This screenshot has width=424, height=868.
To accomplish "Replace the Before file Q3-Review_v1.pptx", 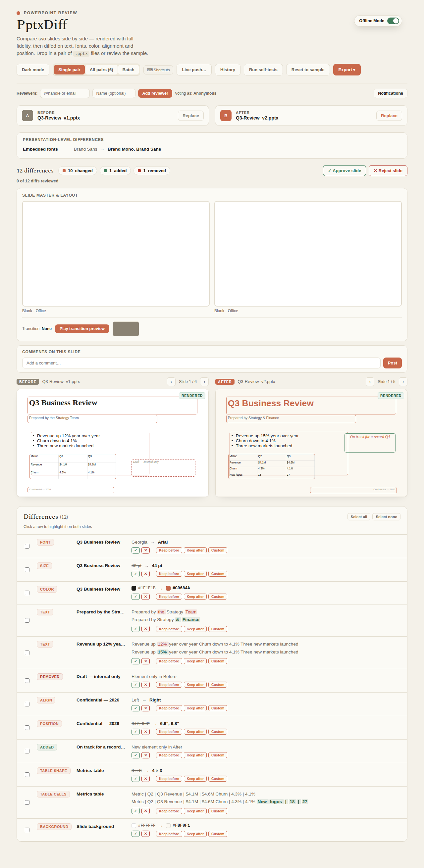I will pyautogui.click(x=191, y=116).
